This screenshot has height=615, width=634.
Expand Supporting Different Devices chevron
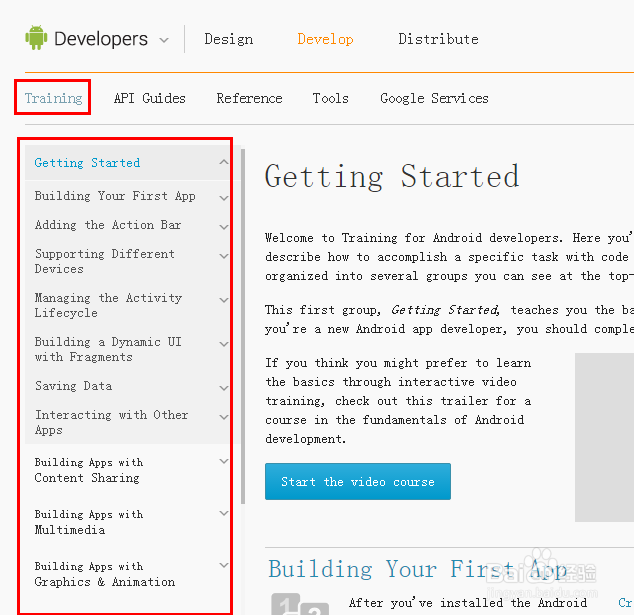pos(224,256)
